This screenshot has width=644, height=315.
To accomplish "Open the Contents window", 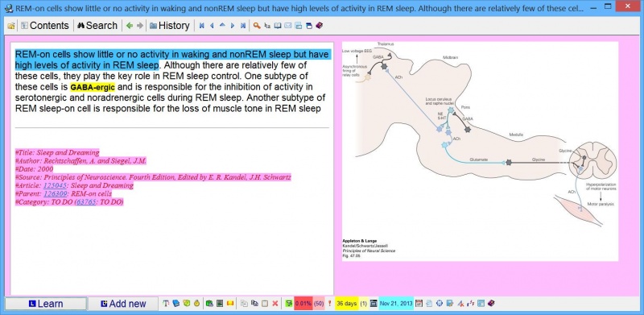I will click(45, 26).
